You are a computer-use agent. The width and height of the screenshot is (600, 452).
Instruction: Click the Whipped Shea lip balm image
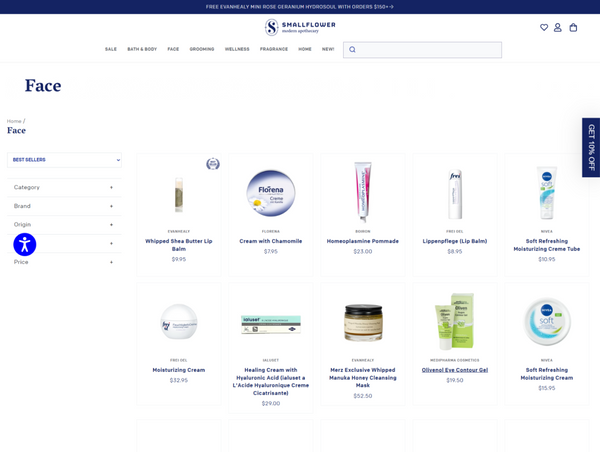[179, 195]
